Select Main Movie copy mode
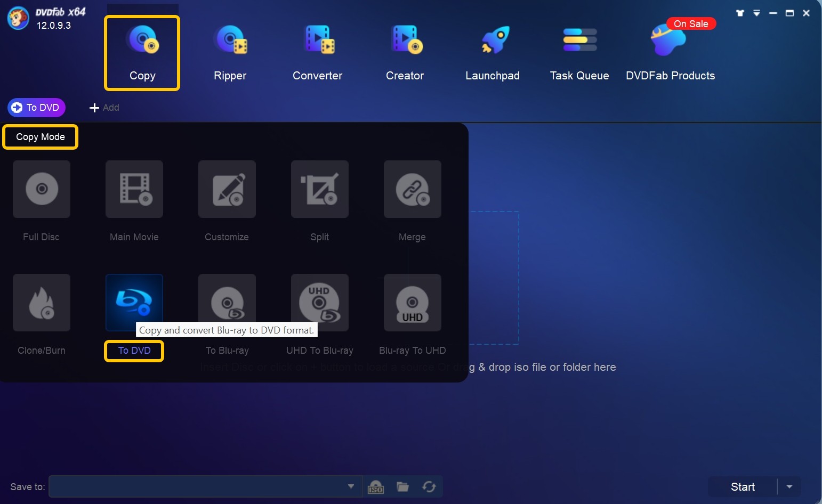Viewport: 822px width, 504px height. (134, 189)
